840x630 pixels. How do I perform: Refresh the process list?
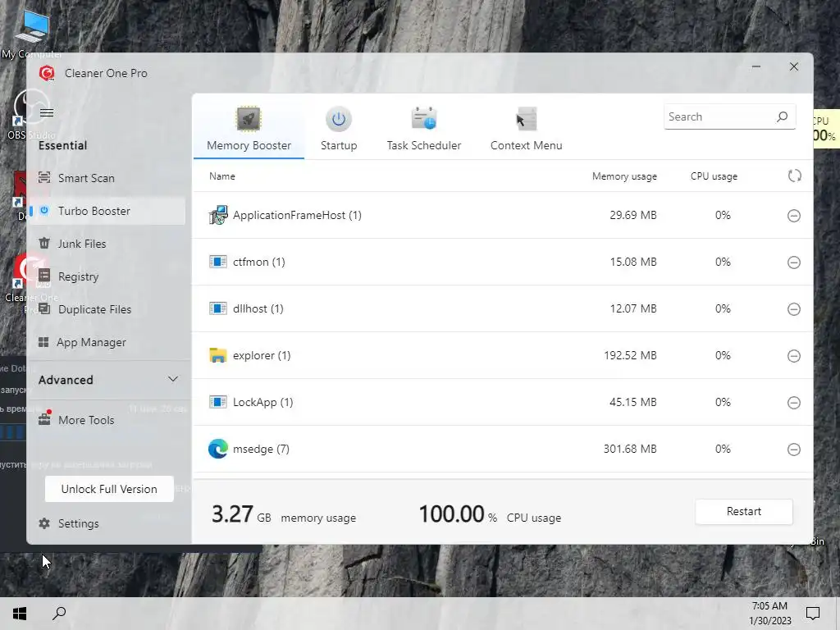(x=794, y=176)
